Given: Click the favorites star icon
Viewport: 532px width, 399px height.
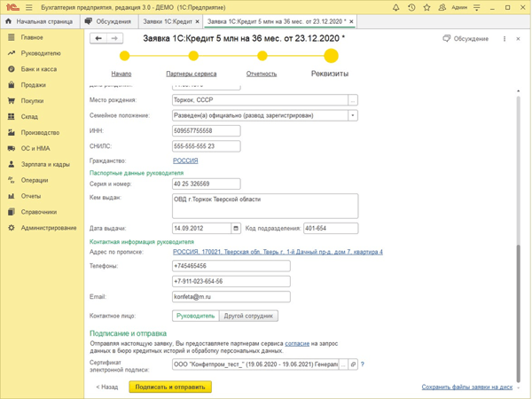Looking at the screenshot, I should point(426,7).
